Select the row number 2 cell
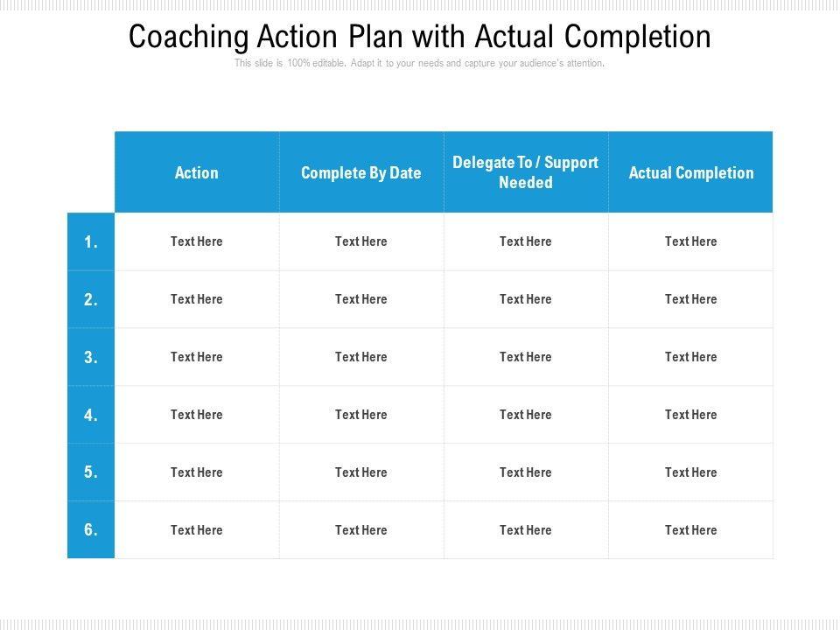The image size is (840, 630). pos(91,299)
